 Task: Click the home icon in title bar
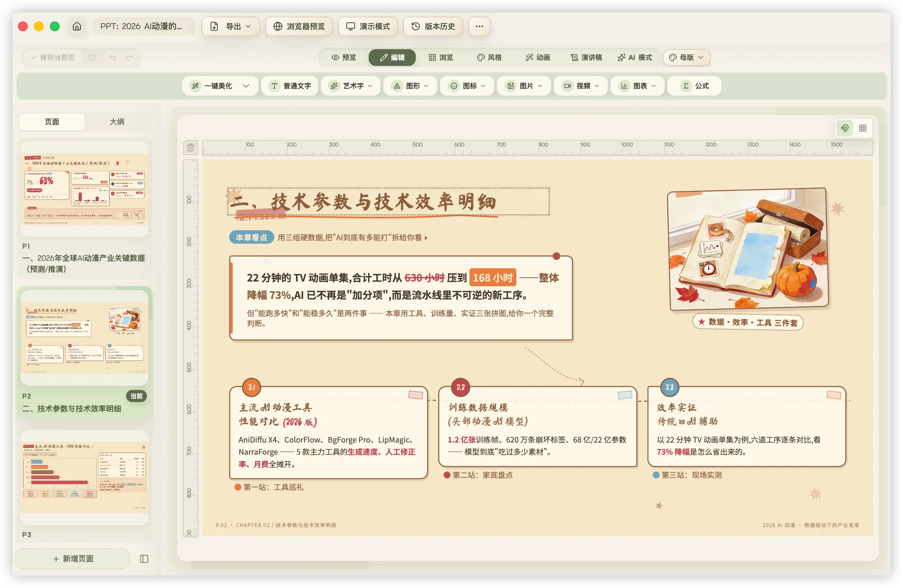pyautogui.click(x=77, y=26)
